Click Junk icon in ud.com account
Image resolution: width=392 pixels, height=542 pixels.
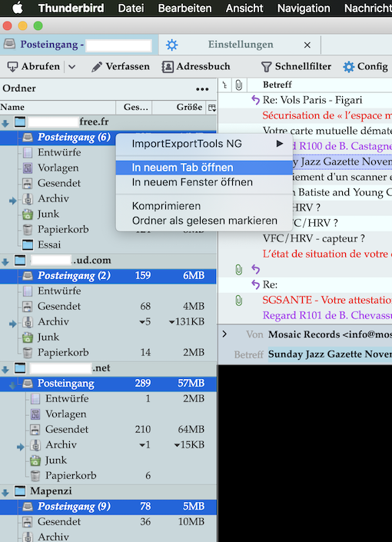click(x=28, y=338)
